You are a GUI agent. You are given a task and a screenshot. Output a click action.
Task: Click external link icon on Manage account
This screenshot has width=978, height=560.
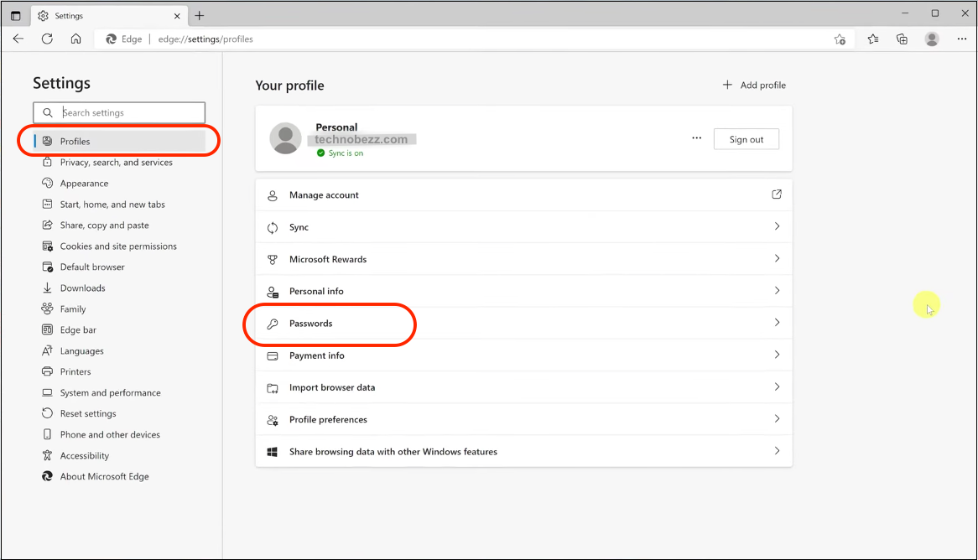point(777,194)
